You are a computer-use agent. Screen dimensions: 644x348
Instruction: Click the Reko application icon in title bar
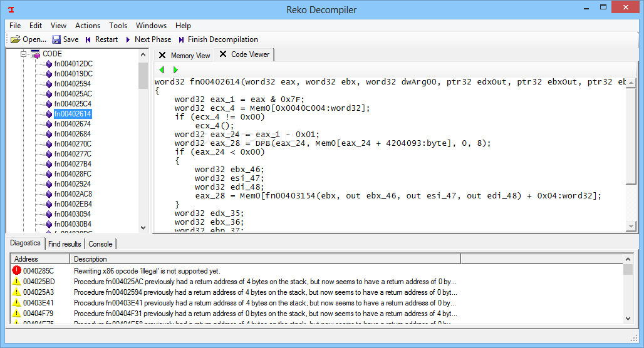(11, 9)
